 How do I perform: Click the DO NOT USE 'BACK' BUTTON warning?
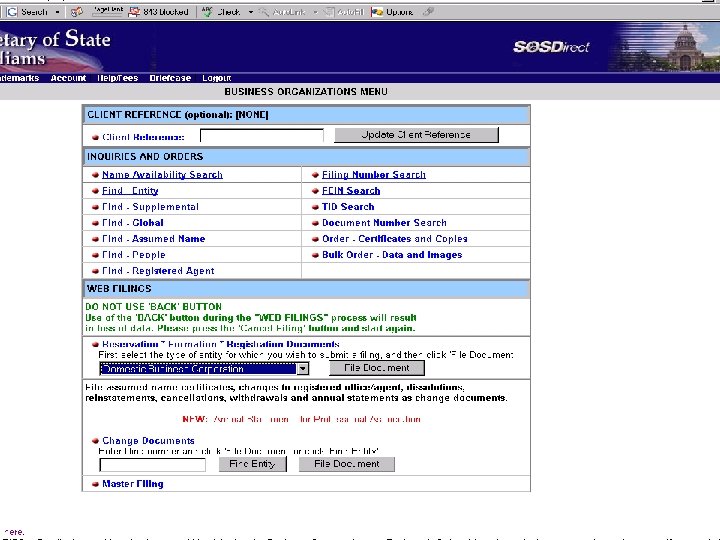click(154, 306)
